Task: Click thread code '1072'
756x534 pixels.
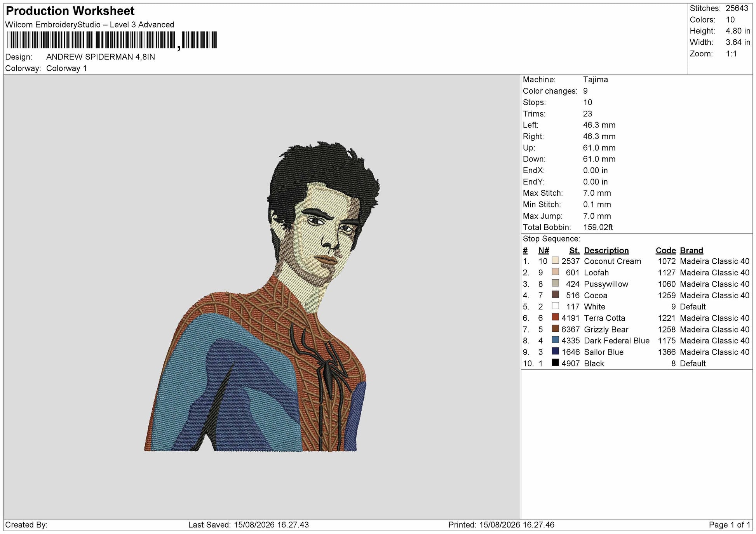Action: pyautogui.click(x=667, y=261)
